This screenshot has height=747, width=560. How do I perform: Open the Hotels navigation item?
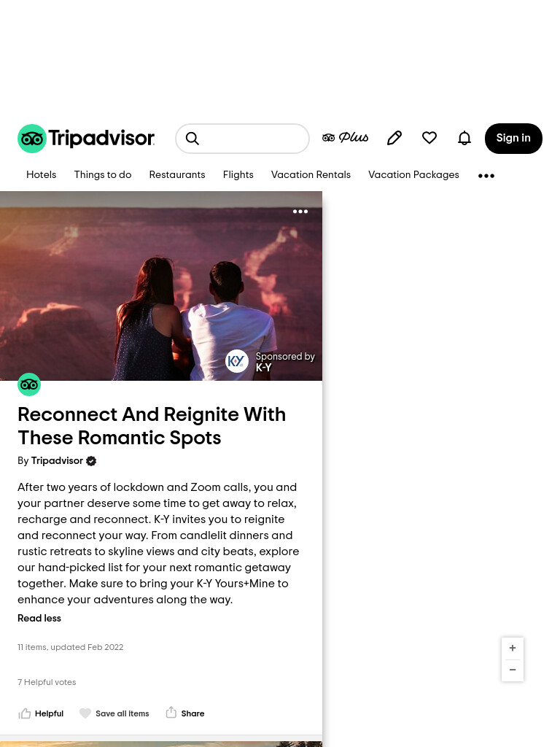point(41,175)
